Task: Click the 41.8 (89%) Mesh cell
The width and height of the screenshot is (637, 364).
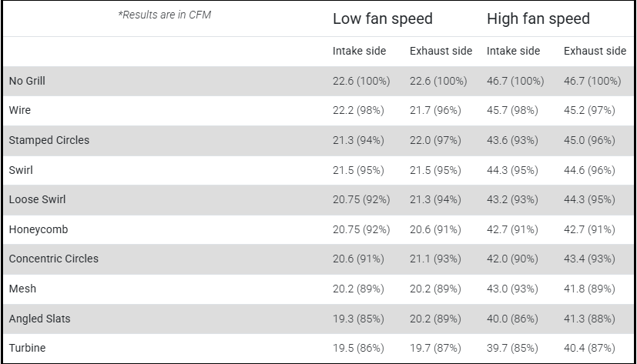Action: [589, 289]
